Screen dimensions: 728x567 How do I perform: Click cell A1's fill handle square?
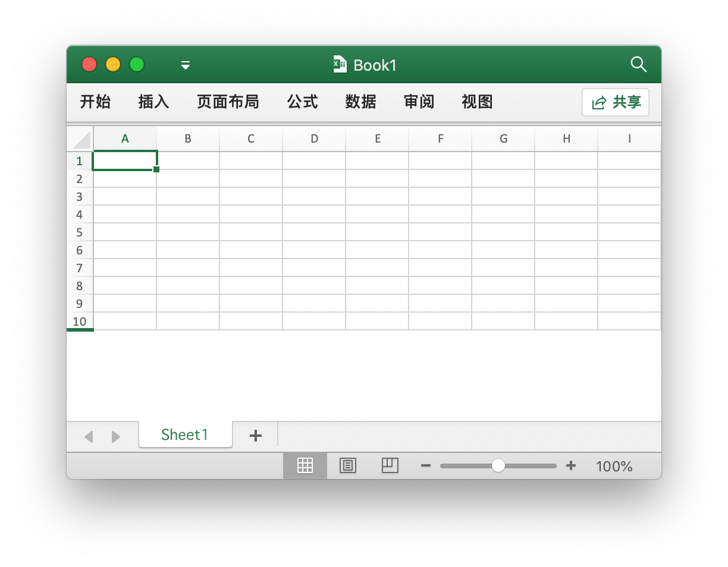click(156, 169)
